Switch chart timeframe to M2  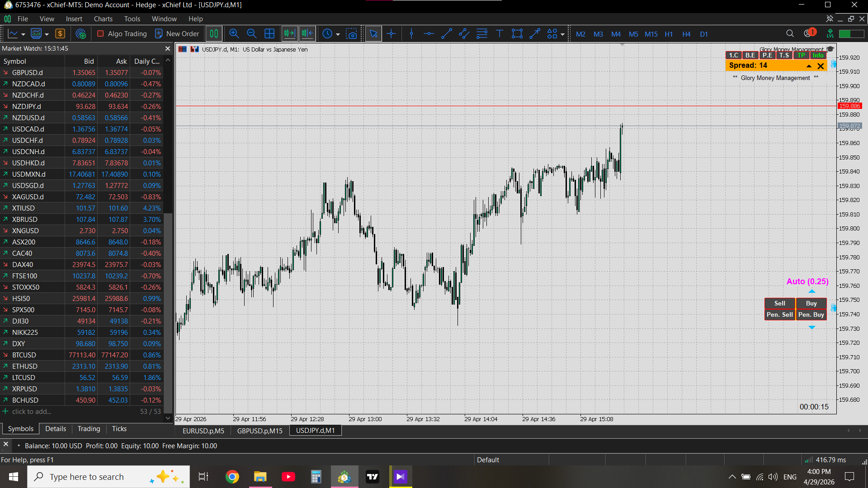point(581,34)
